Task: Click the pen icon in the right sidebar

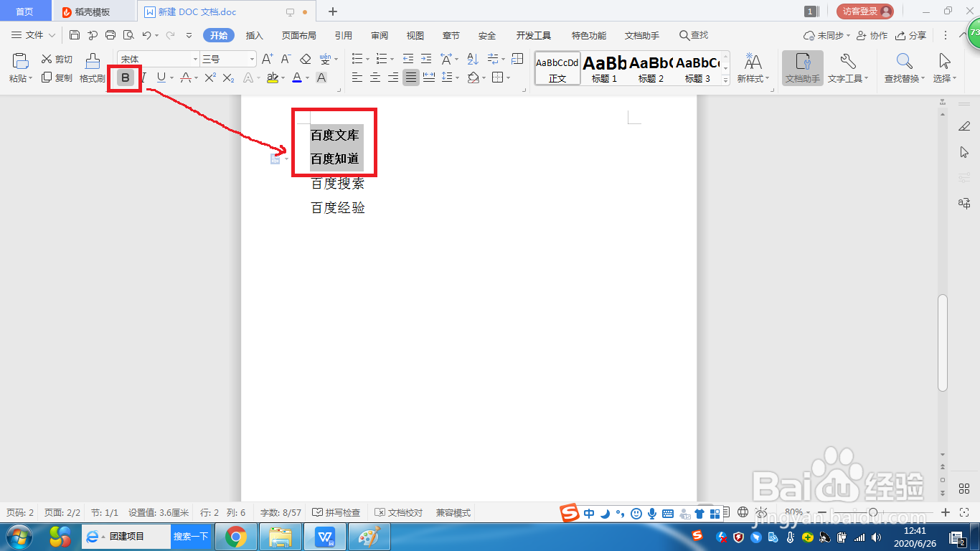Action: pos(964,127)
